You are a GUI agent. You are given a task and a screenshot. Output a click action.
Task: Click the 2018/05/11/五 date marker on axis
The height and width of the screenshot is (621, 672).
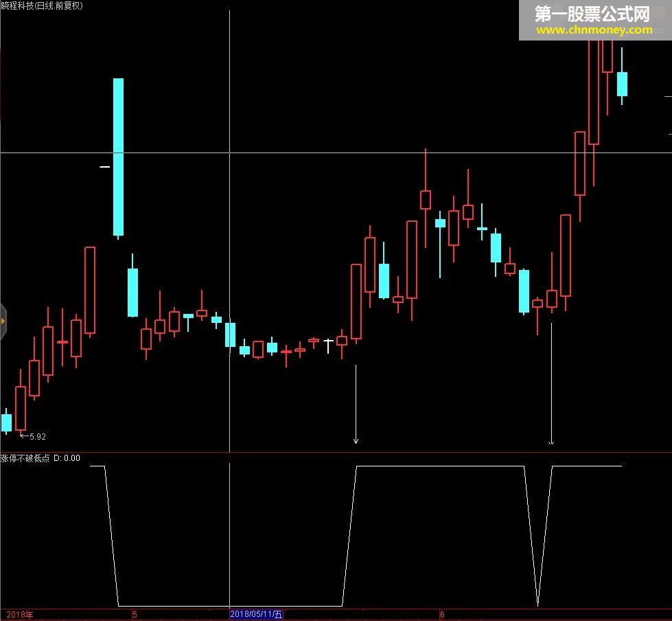coord(256,614)
